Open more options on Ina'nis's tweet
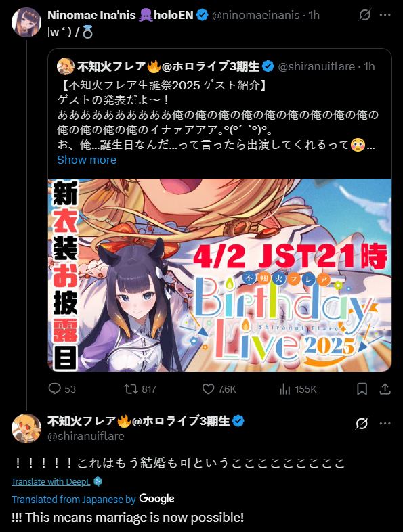Image resolution: width=403 pixels, height=532 pixels. coord(385,15)
